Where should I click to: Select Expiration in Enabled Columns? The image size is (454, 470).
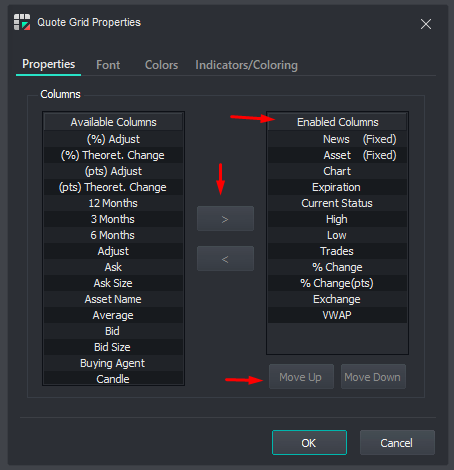337,187
